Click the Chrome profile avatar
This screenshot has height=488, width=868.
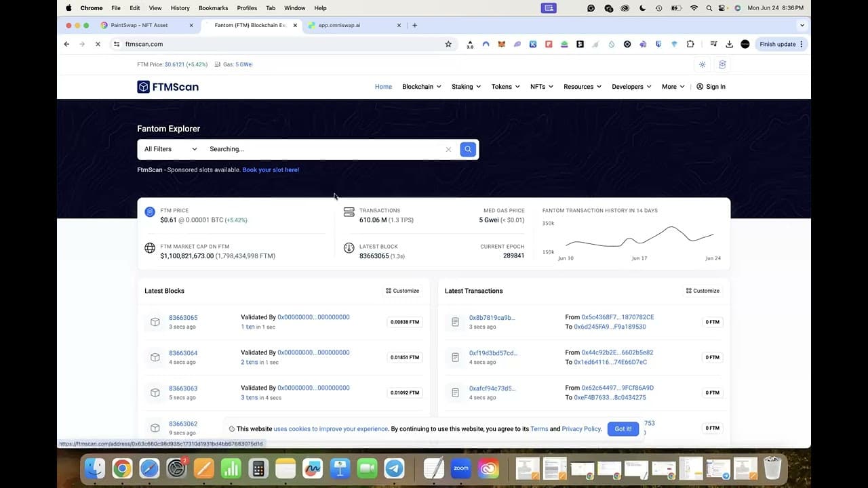point(745,44)
